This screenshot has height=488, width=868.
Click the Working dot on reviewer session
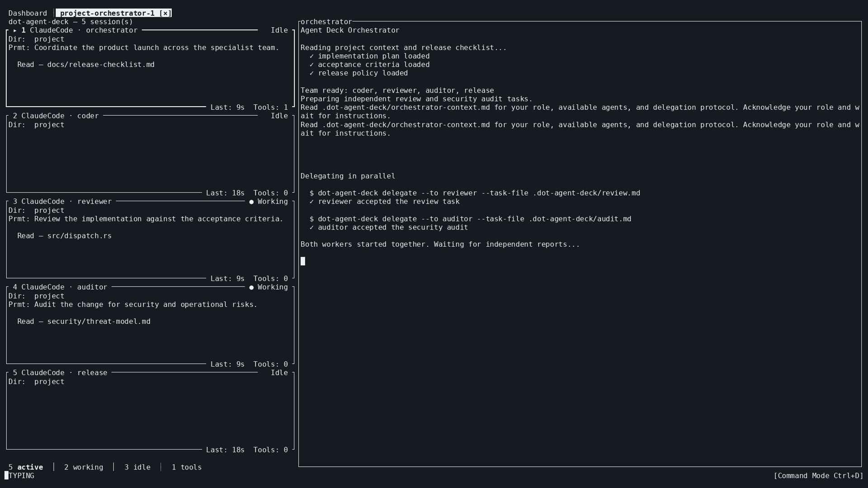pos(251,202)
